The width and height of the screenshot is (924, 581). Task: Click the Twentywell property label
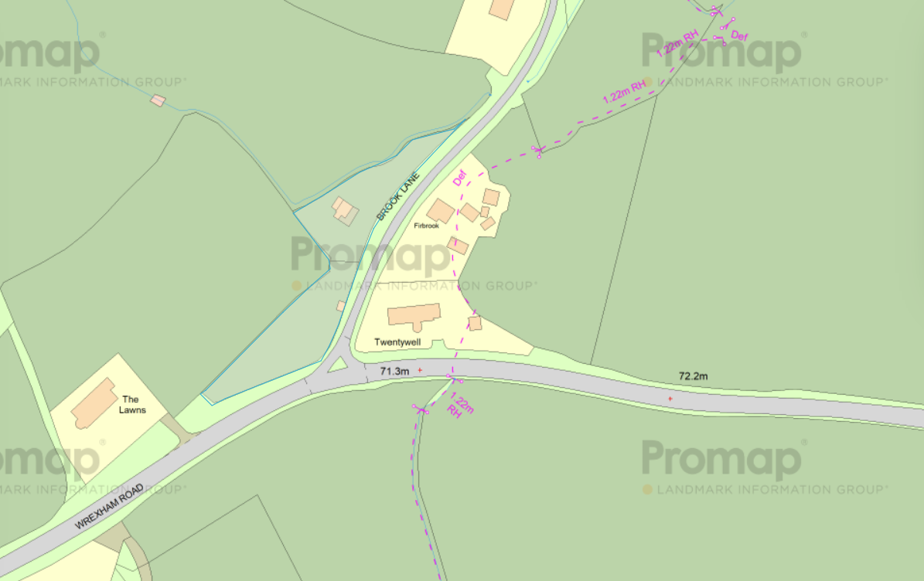click(x=397, y=342)
